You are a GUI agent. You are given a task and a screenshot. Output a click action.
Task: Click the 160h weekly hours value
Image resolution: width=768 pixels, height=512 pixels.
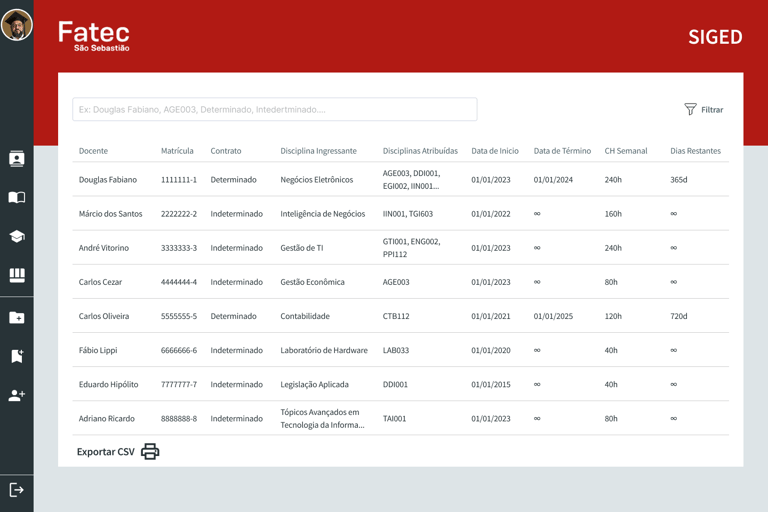coord(613,214)
